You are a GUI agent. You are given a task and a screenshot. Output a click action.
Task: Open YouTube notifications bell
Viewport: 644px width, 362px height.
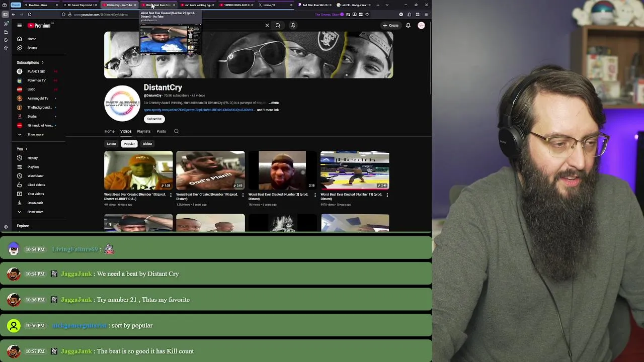(408, 25)
